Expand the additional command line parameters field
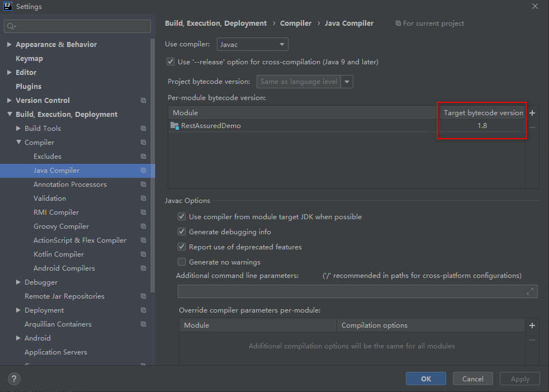The image size is (549, 392). pos(530,291)
